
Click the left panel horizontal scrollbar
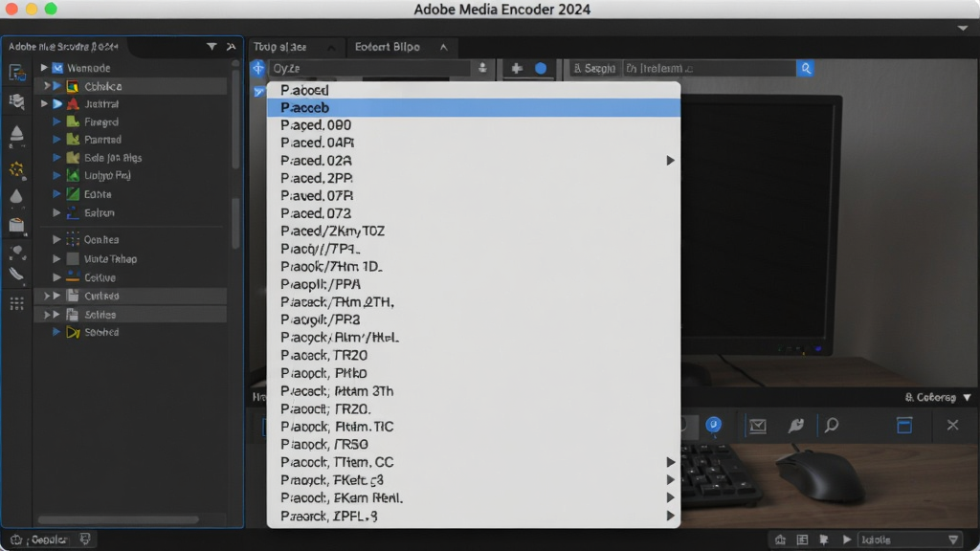pos(118,519)
